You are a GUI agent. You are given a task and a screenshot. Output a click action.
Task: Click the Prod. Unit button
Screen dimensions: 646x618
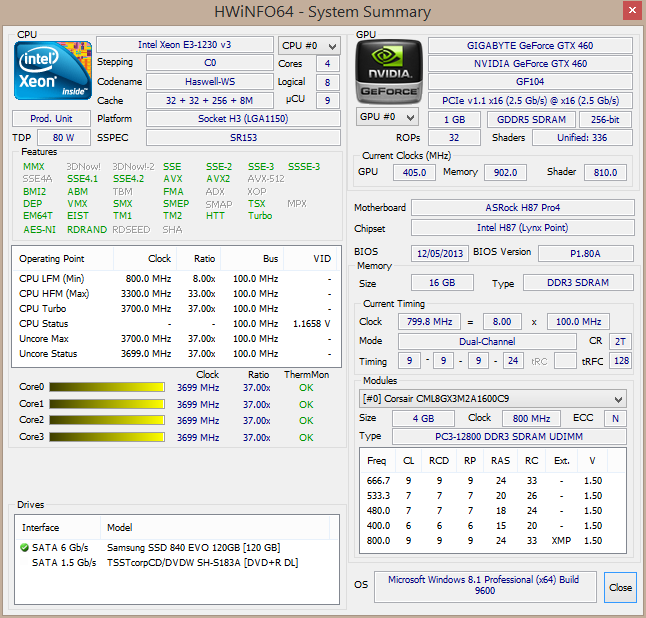tap(51, 119)
